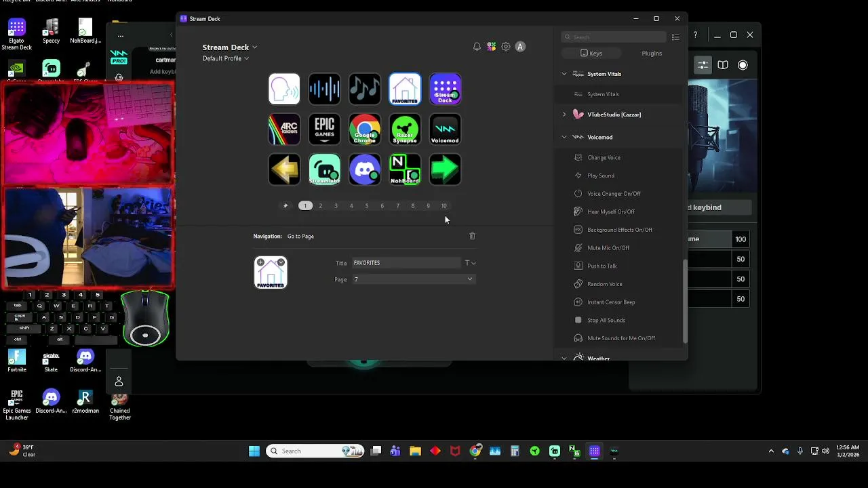Select the ARC Raiders key

pyautogui.click(x=284, y=129)
